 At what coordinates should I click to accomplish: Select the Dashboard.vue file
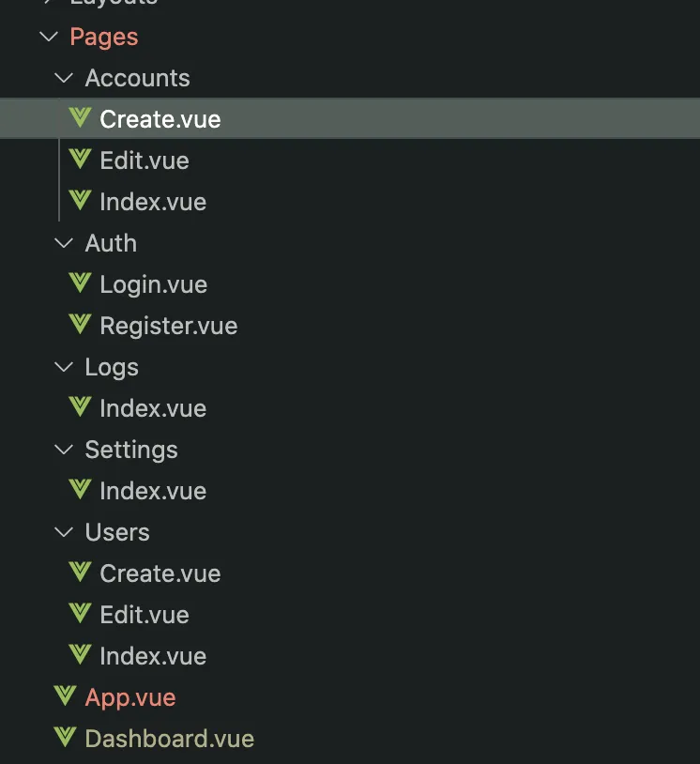tap(169, 739)
